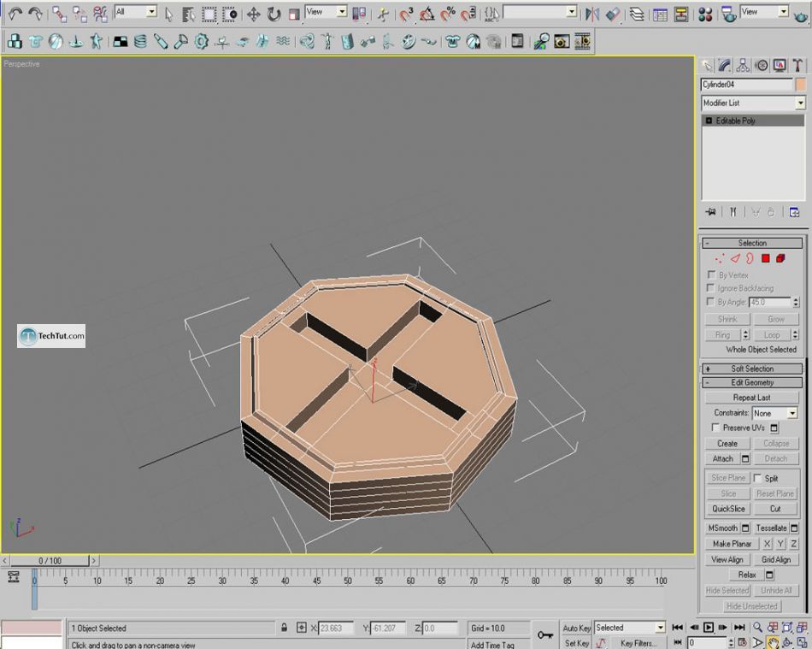The width and height of the screenshot is (812, 649).
Task: Click the Toggle Set Key Mode key icon
Action: [544, 634]
